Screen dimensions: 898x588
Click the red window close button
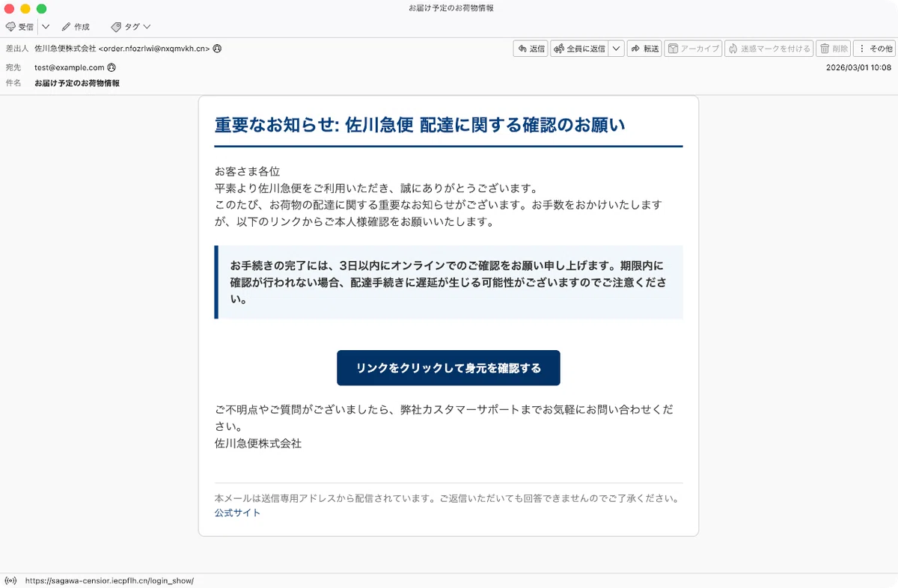click(10, 8)
